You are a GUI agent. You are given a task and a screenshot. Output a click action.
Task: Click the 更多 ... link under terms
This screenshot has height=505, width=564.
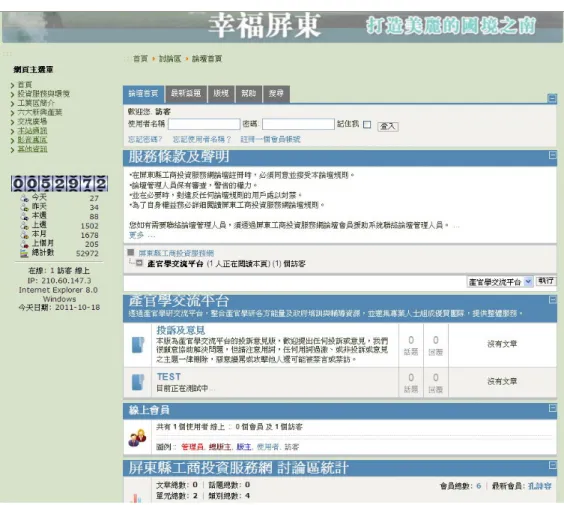click(x=142, y=235)
